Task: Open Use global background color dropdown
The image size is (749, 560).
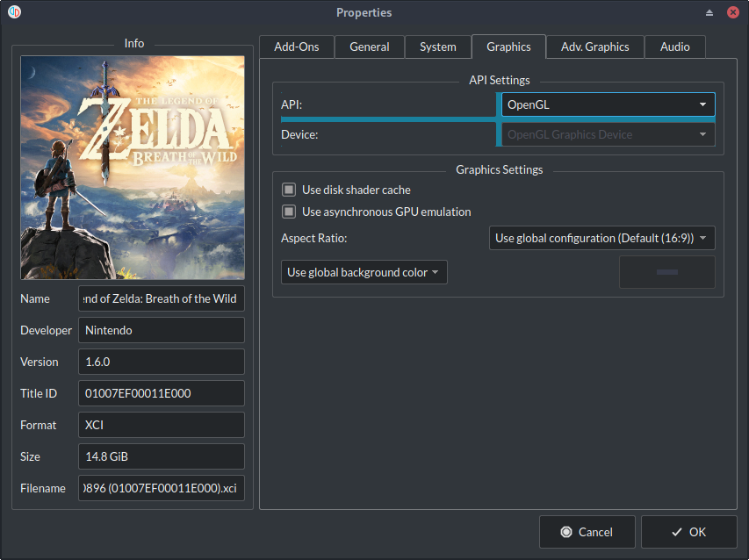Action: (x=364, y=272)
